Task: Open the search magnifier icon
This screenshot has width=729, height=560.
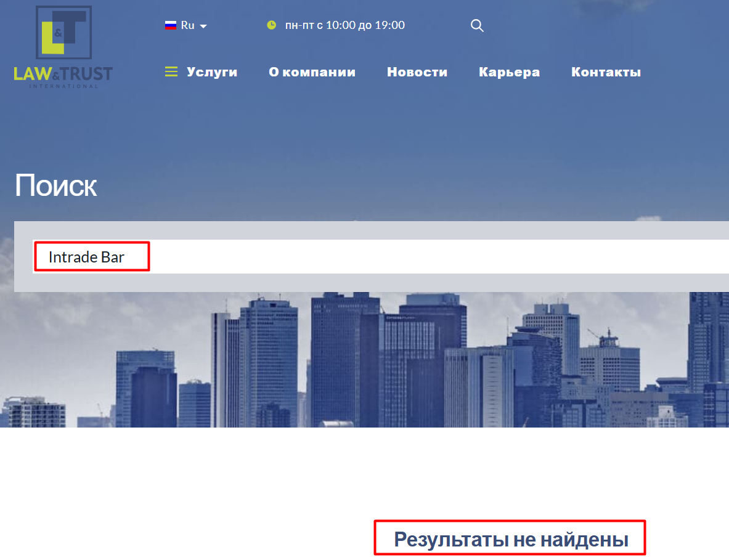Action: (x=477, y=25)
